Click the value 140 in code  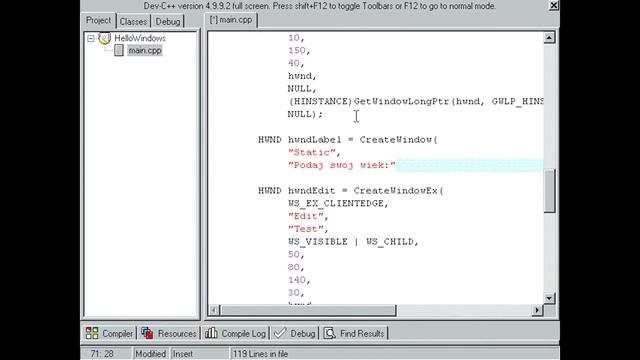[297, 280]
